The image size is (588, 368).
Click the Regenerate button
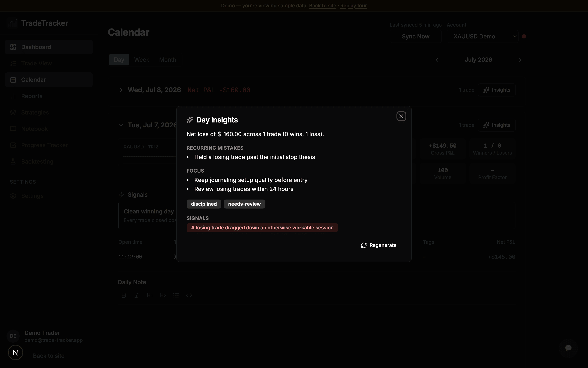[x=379, y=245]
